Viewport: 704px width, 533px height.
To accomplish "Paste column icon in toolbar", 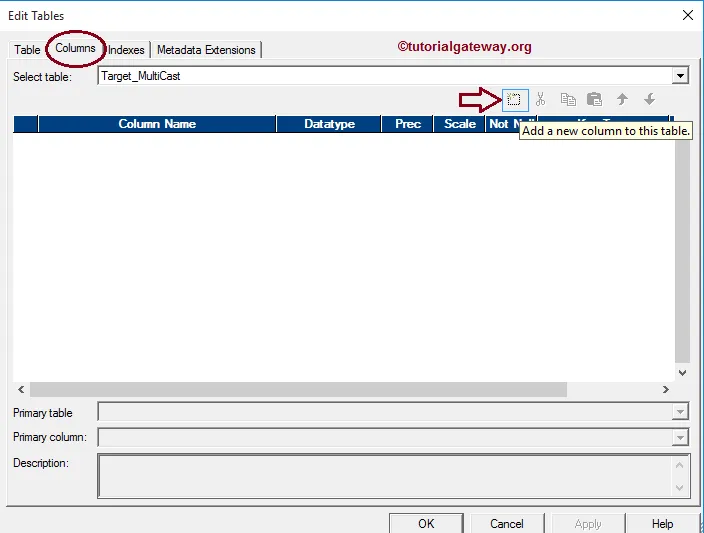I will [x=594, y=100].
